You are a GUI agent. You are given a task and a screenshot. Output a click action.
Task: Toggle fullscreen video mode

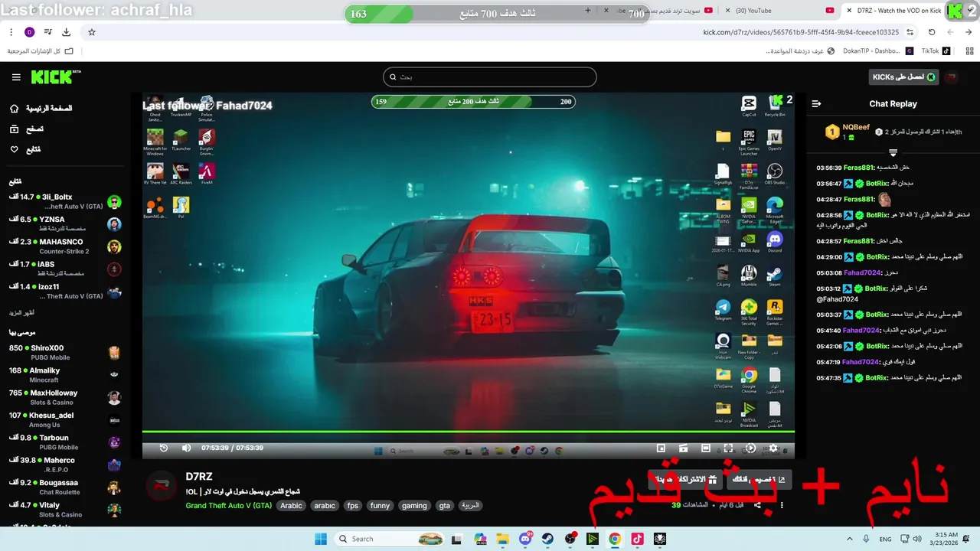point(728,448)
